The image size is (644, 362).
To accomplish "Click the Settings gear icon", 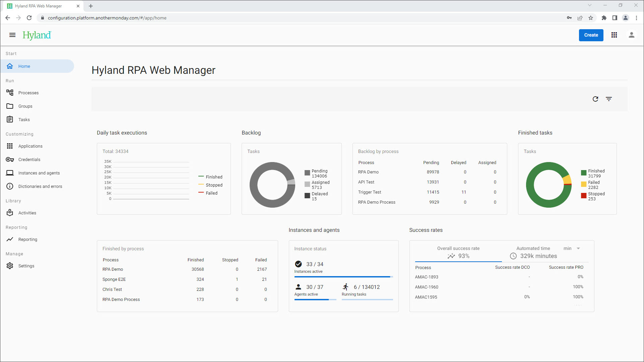I will click(10, 266).
